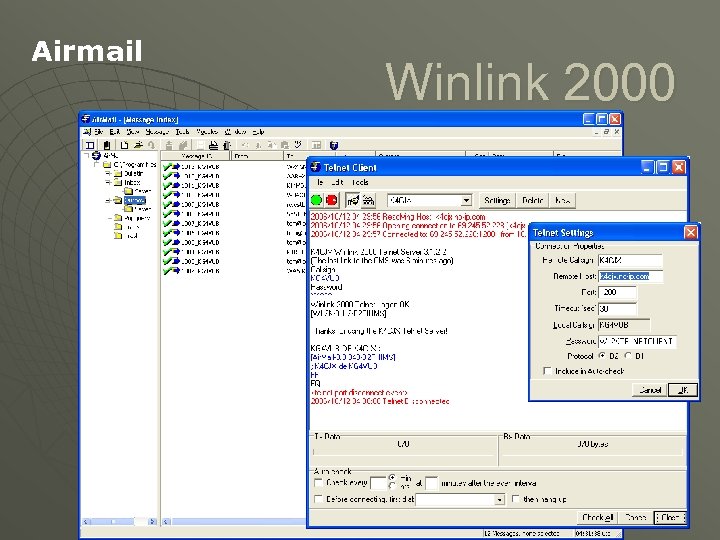Open Tools menu in Telnet Client window
This screenshot has height=540, width=720.
pyautogui.click(x=360, y=182)
